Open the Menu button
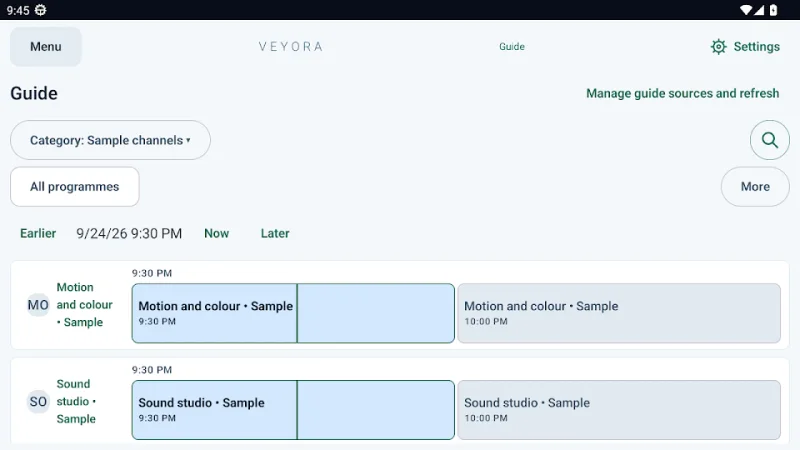Screen dimensions: 800x450 45,46
